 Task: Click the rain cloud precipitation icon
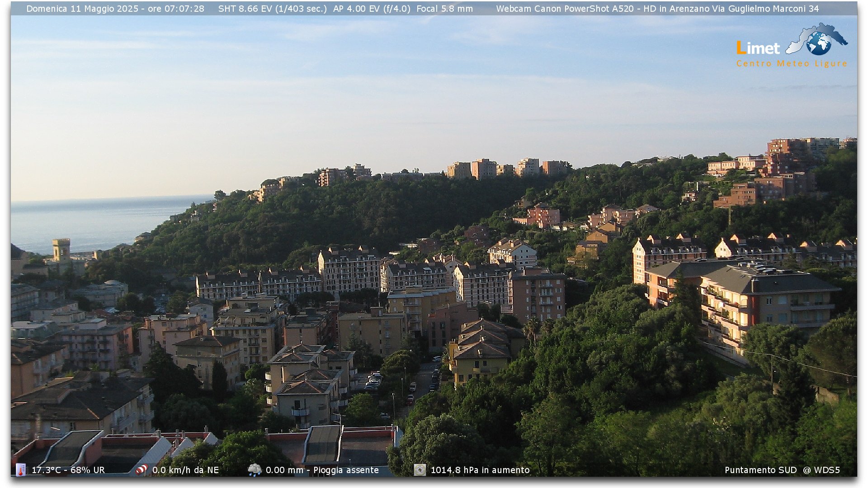(x=255, y=470)
